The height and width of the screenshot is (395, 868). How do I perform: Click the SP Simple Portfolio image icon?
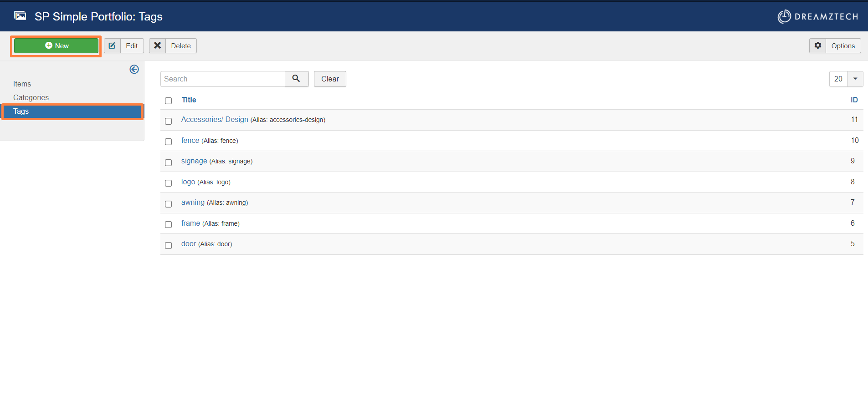[20, 16]
